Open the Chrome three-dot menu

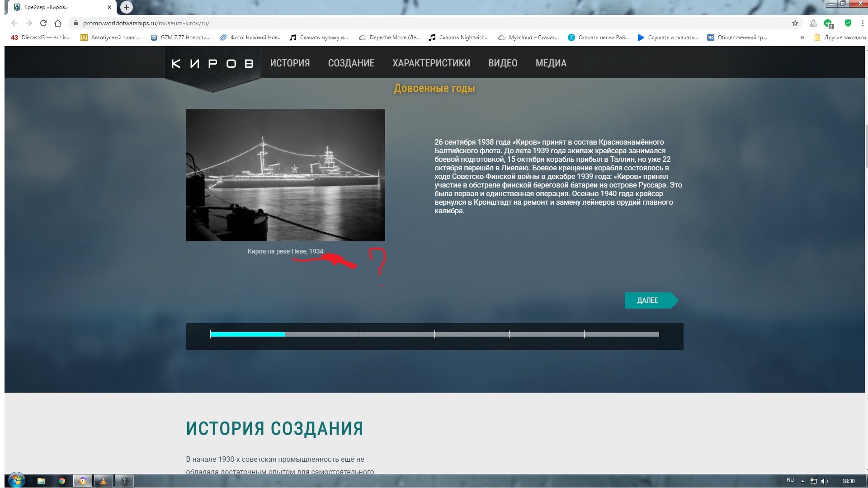point(862,23)
